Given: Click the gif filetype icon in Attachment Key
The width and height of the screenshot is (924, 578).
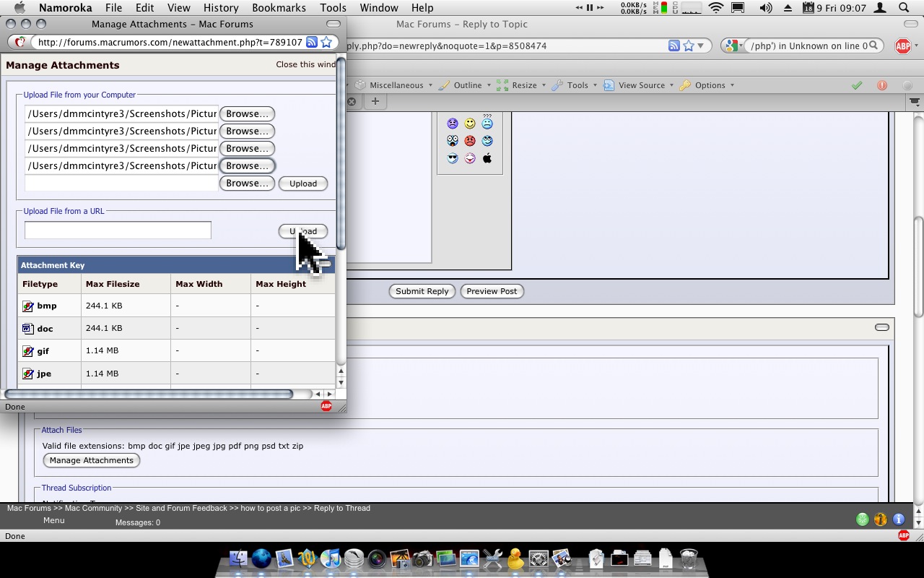Looking at the screenshot, I should (28, 351).
